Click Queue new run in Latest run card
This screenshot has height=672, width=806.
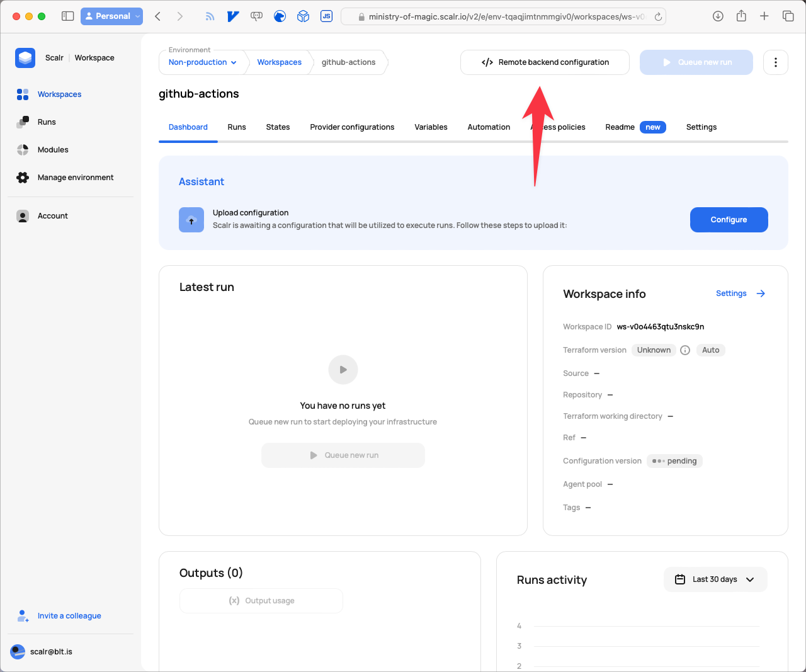point(343,455)
